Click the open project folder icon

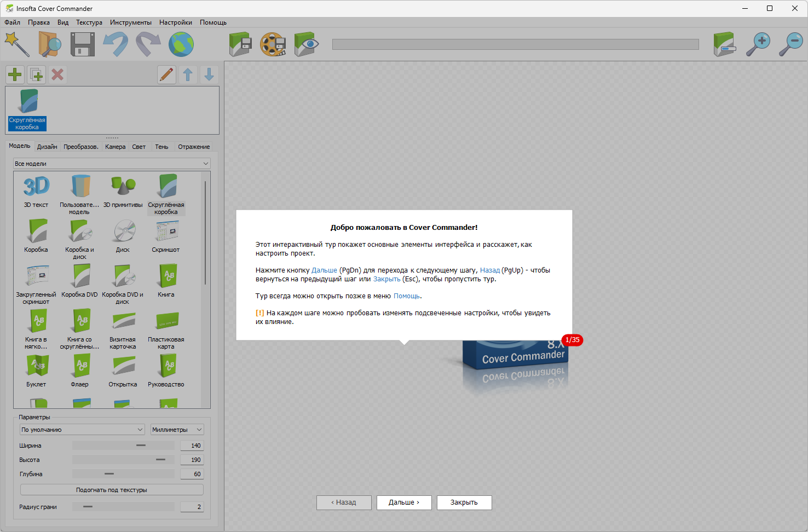50,44
